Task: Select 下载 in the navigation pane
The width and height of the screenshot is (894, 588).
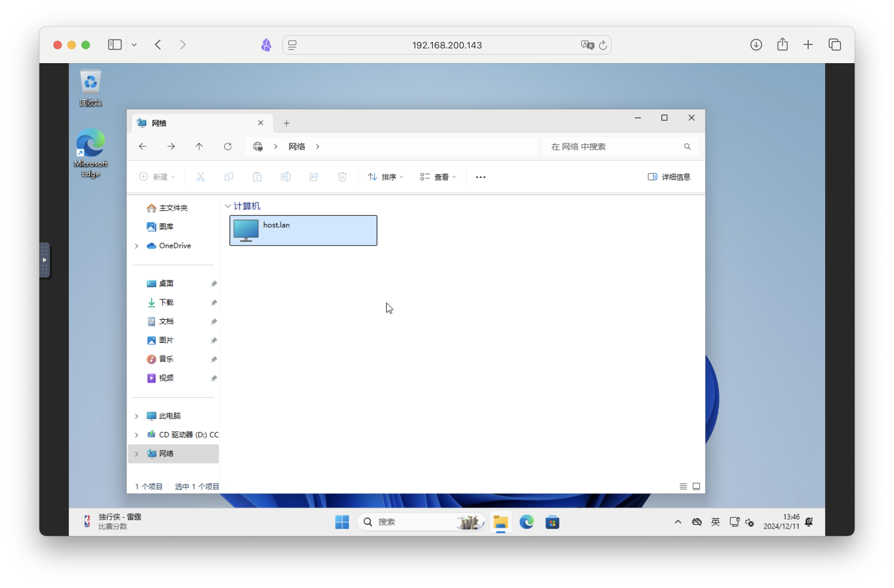Action: click(166, 302)
